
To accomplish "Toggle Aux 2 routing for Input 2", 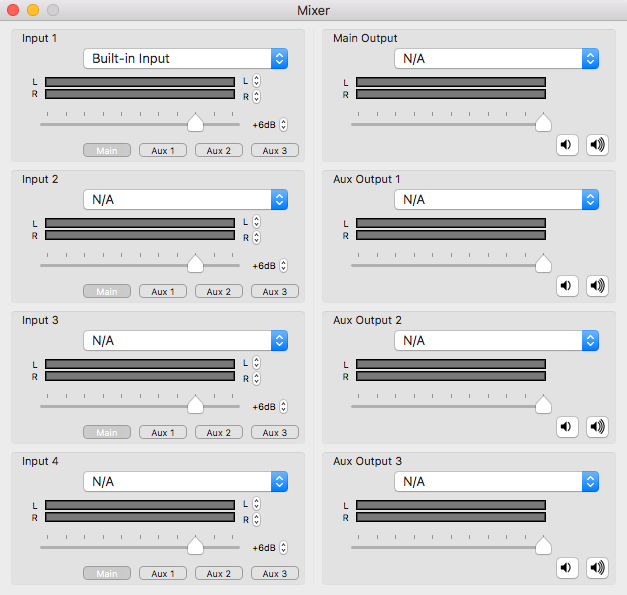I will [x=219, y=292].
